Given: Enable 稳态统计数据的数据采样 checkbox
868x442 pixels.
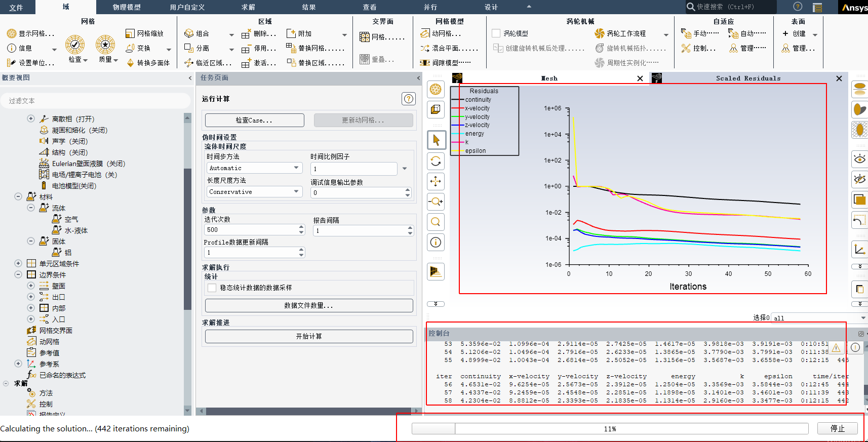Looking at the screenshot, I should click(x=212, y=288).
